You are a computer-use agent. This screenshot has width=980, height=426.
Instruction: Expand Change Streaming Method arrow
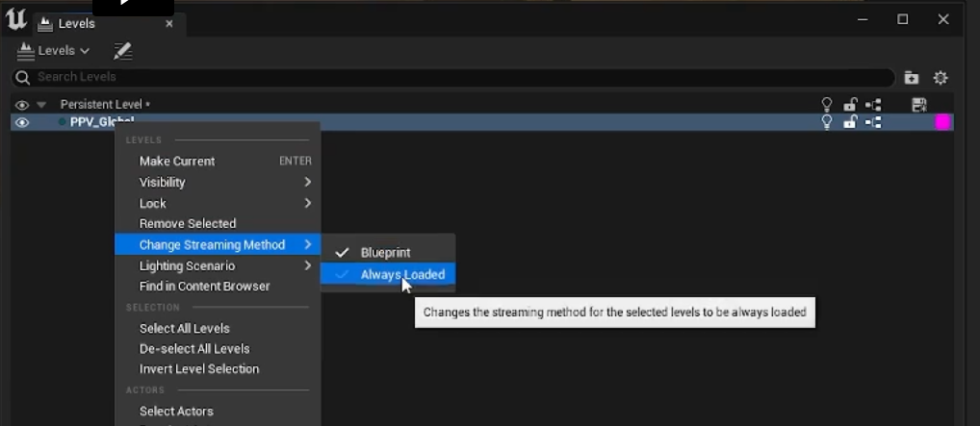point(307,245)
